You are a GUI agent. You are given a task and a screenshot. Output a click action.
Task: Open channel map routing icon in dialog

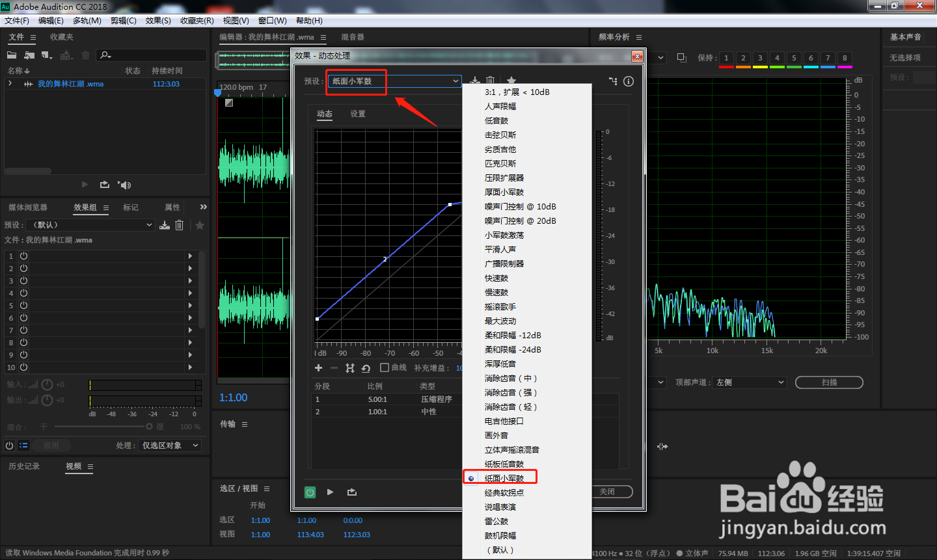pos(613,81)
